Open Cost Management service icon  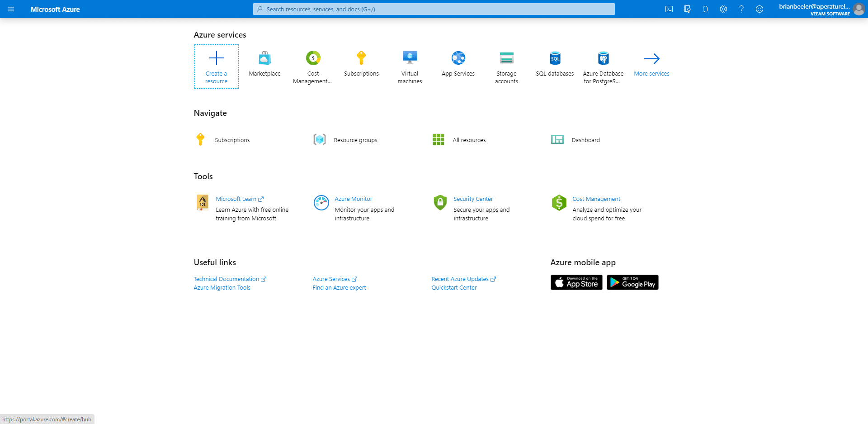click(x=313, y=58)
